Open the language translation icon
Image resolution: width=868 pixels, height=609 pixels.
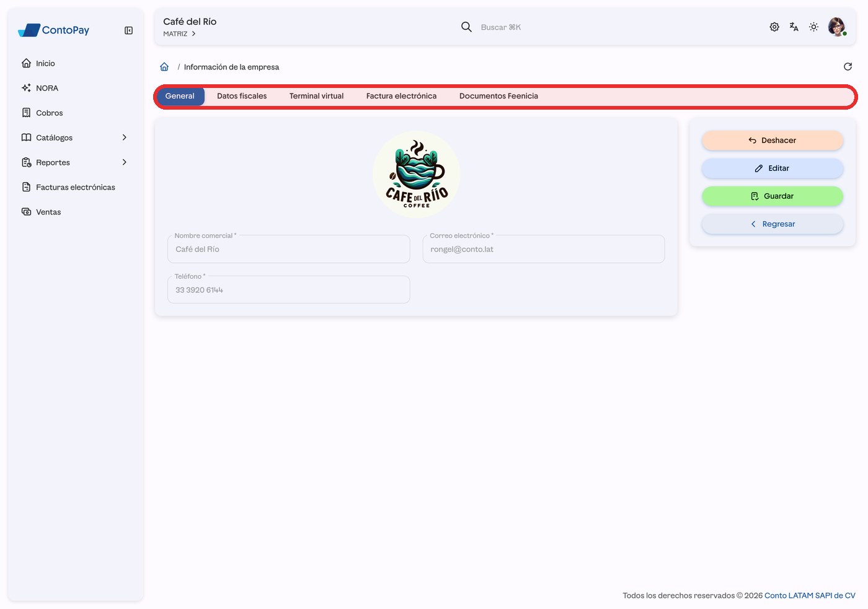[x=794, y=27]
